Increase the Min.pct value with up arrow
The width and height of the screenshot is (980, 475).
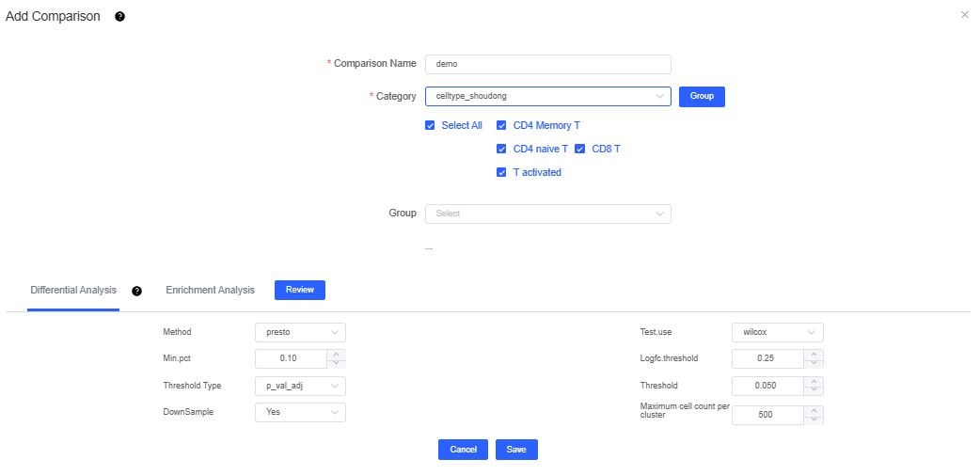click(338, 354)
